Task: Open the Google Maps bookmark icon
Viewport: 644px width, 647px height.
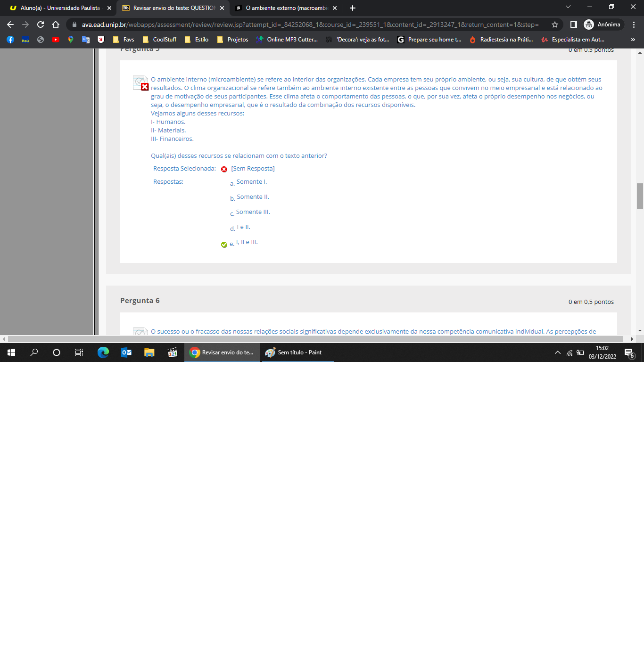Action: pyautogui.click(x=71, y=40)
